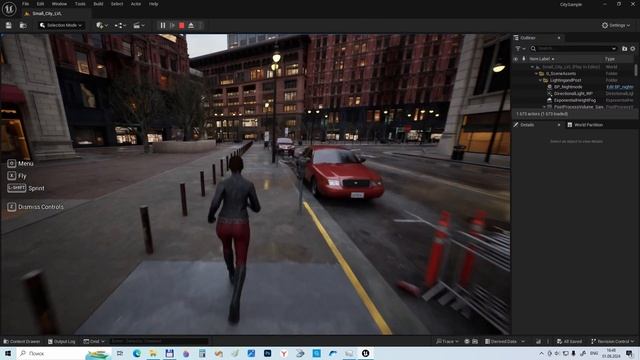Open the Help menu
This screenshot has height=360, width=640.
click(153, 4)
